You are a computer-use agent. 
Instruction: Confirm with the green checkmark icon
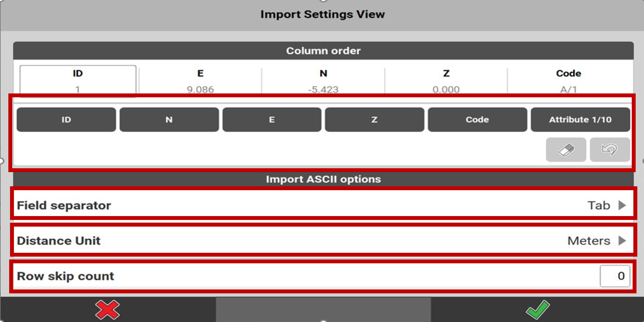tap(538, 309)
